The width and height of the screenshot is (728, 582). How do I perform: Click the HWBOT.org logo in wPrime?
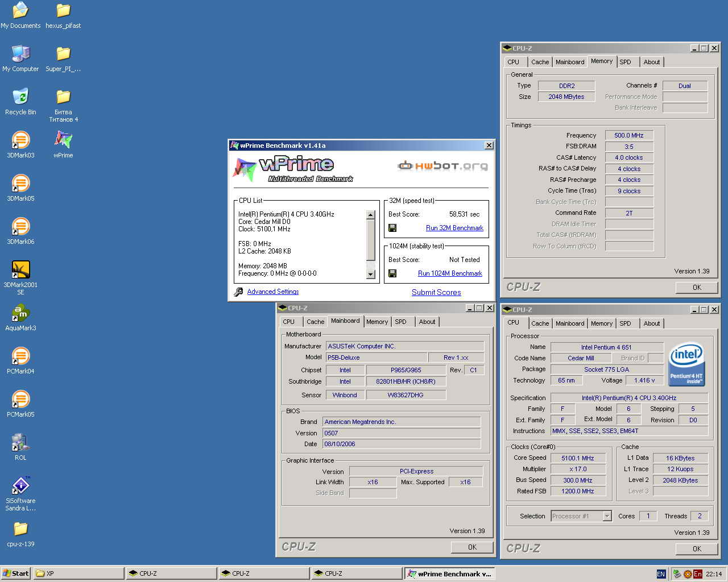442,166
